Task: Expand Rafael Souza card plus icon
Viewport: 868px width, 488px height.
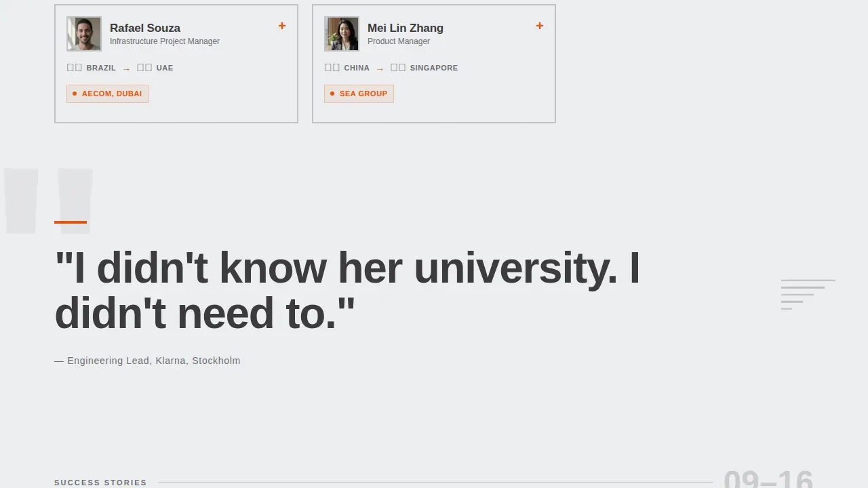Action: tap(282, 26)
